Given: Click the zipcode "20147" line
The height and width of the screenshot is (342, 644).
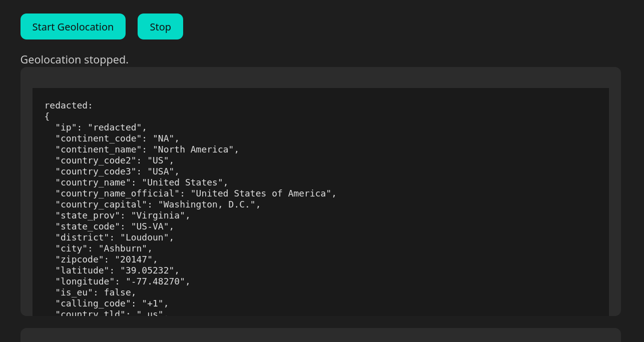Looking at the screenshot, I should tap(107, 259).
